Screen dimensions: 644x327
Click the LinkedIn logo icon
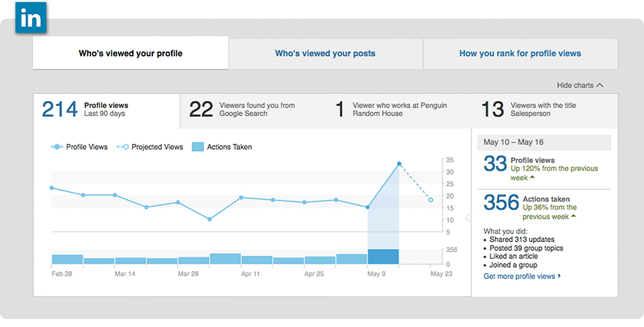click(31, 17)
